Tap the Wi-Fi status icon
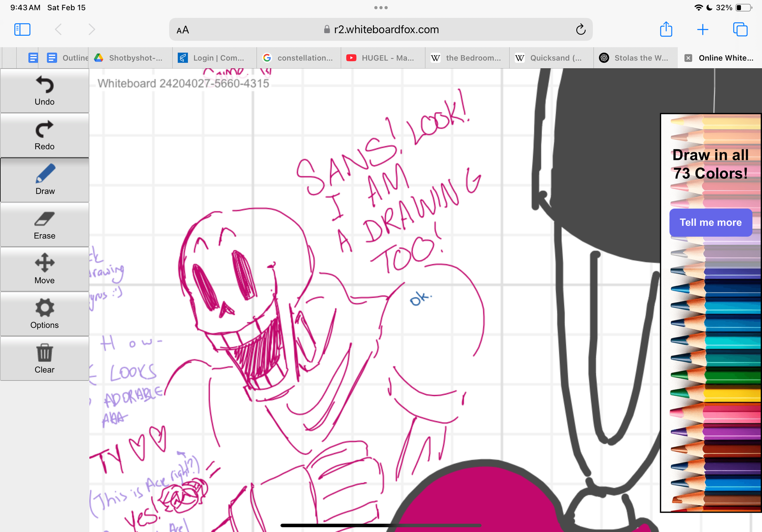 coord(698,8)
